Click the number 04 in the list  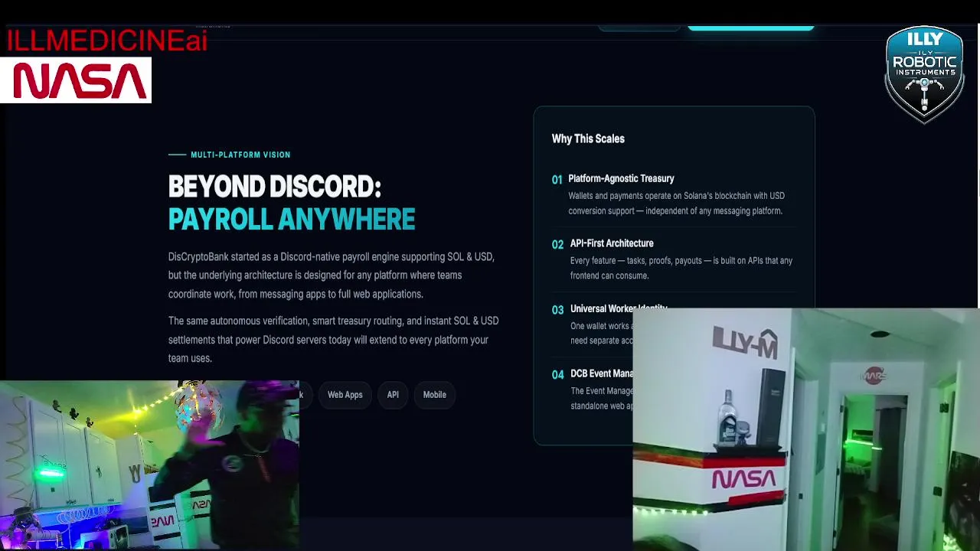(x=557, y=375)
